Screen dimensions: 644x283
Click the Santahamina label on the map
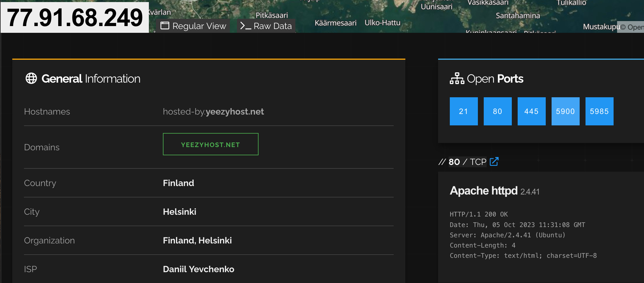[518, 16]
